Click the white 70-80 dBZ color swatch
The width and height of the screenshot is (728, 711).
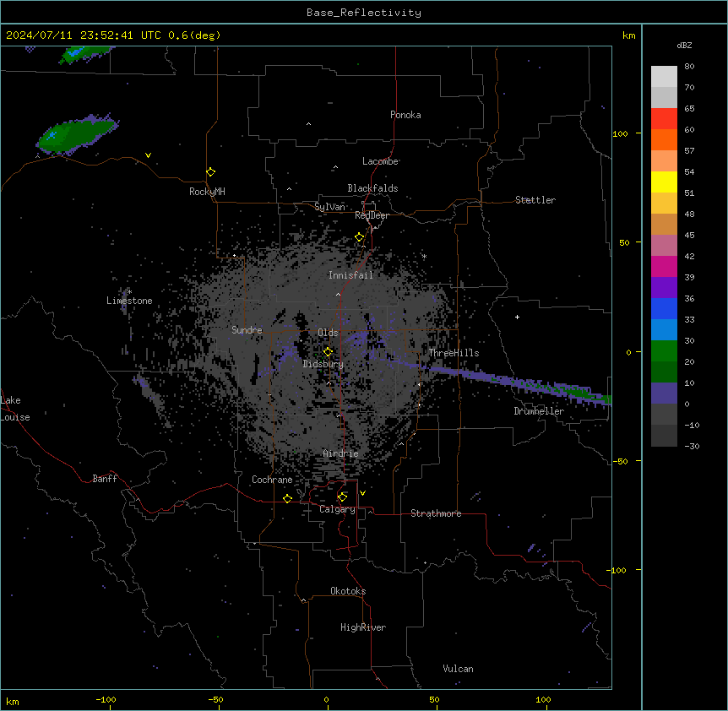tap(664, 77)
